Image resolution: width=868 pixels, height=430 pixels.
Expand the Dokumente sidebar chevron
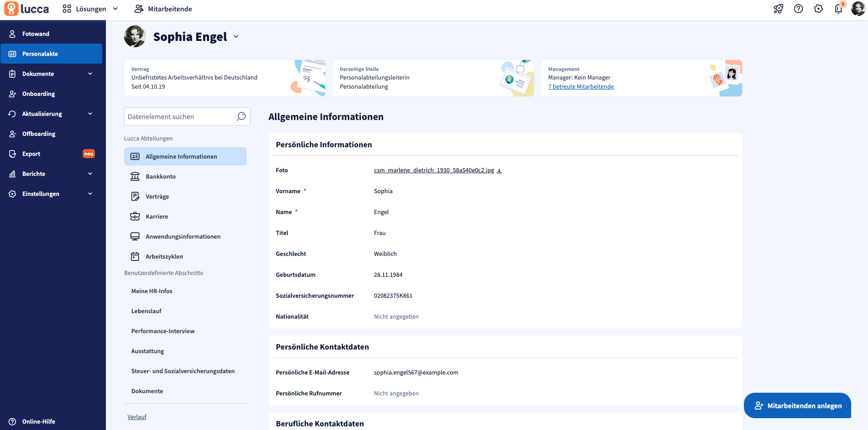(90, 74)
